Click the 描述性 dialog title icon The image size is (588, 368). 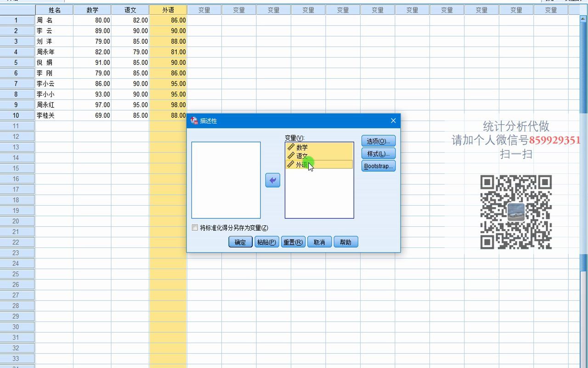pyautogui.click(x=194, y=121)
